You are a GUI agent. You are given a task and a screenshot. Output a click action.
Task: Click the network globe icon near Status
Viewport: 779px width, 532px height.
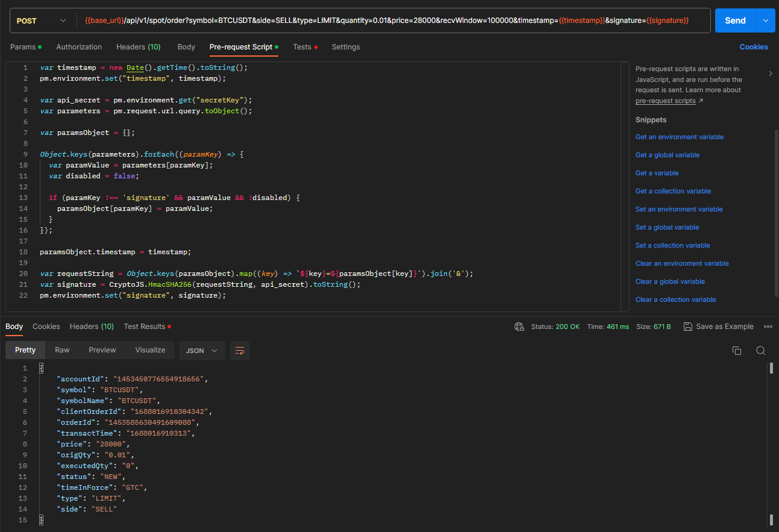pos(519,327)
